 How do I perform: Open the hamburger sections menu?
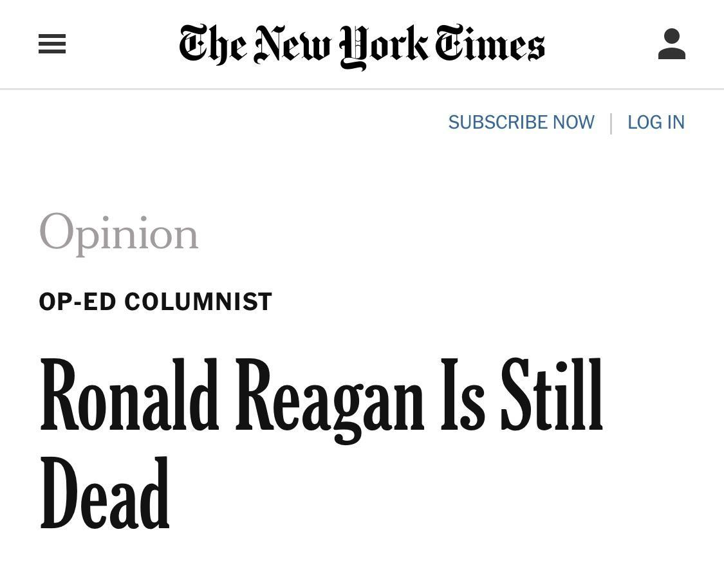click(x=52, y=44)
